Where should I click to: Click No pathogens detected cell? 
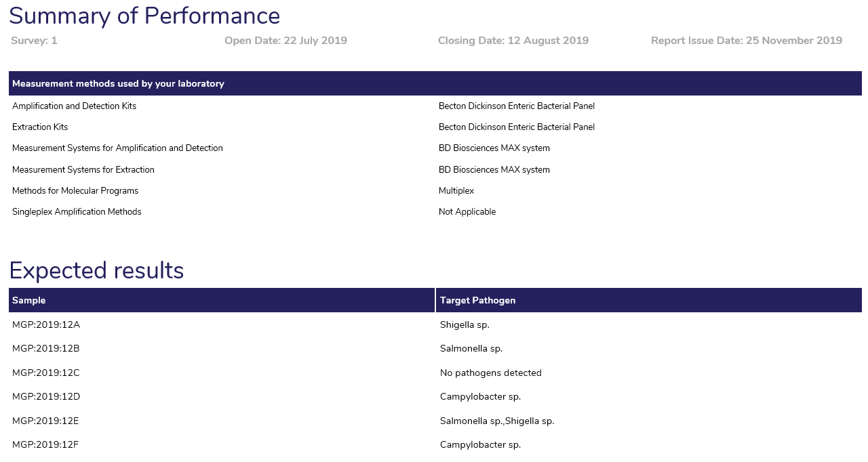coord(491,373)
